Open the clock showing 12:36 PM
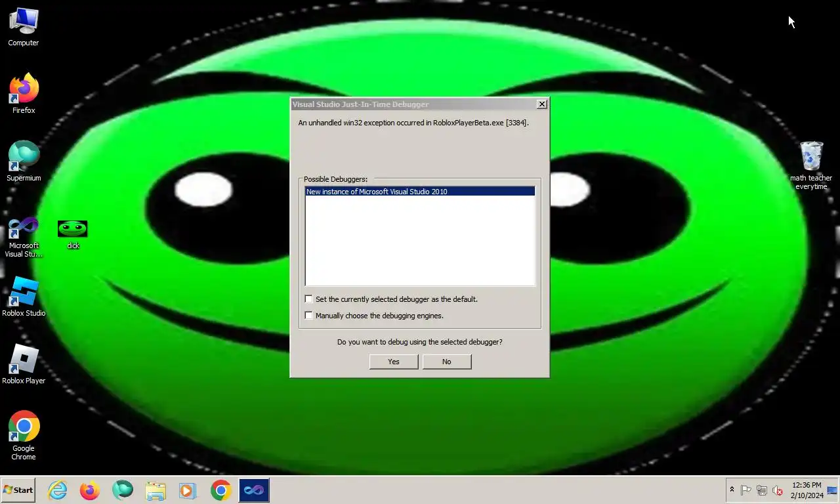 tap(807, 490)
